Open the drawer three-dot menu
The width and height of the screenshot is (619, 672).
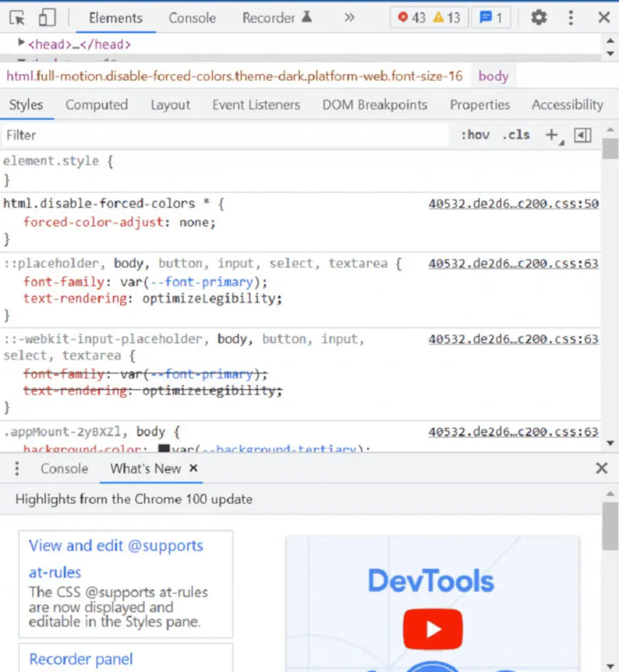17,469
